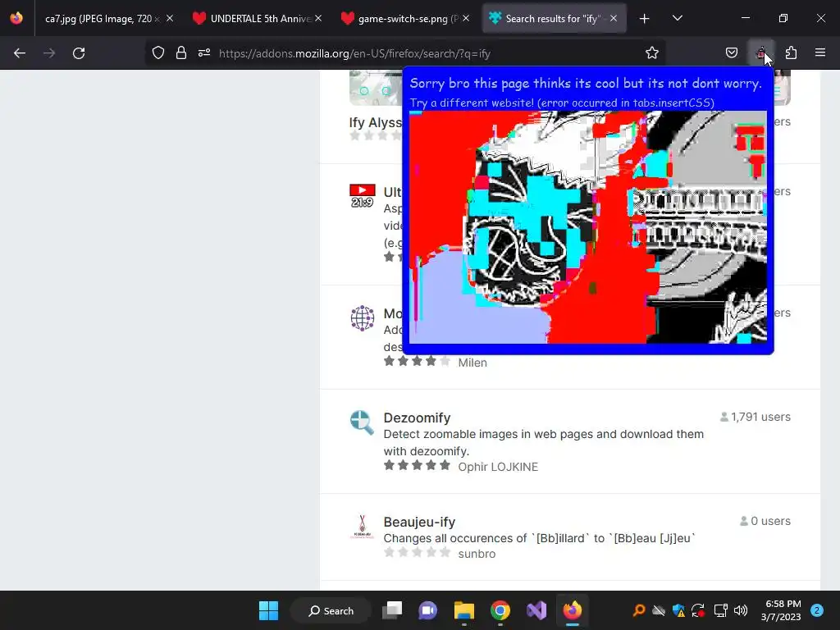The width and height of the screenshot is (840, 630).
Task: Open the Extensions puzzle piece menu
Action: (792, 53)
